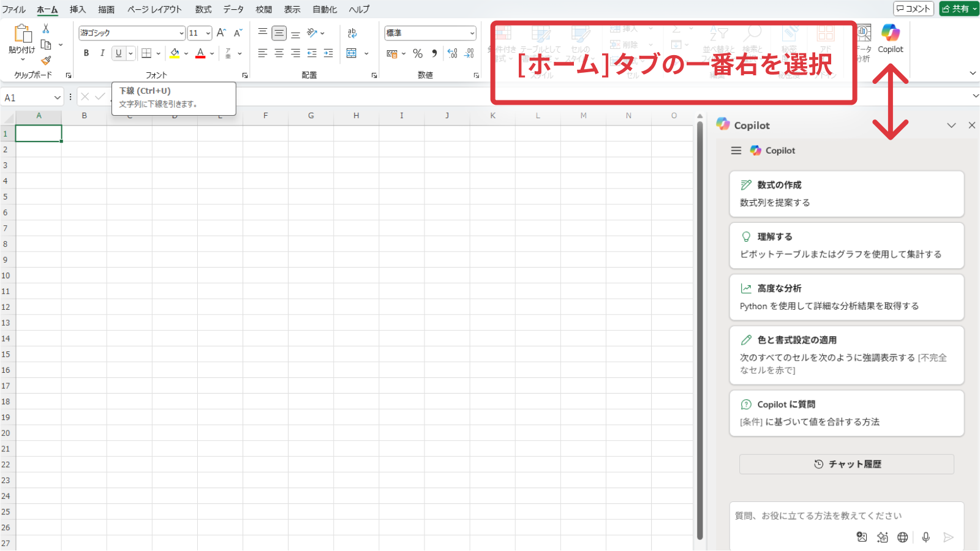Viewport: 980px width, 551px height.
Task: Increase the cell indent
Action: point(329,53)
